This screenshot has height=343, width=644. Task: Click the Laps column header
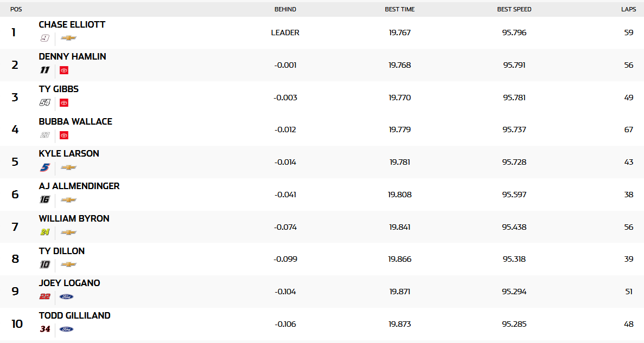[628, 9]
